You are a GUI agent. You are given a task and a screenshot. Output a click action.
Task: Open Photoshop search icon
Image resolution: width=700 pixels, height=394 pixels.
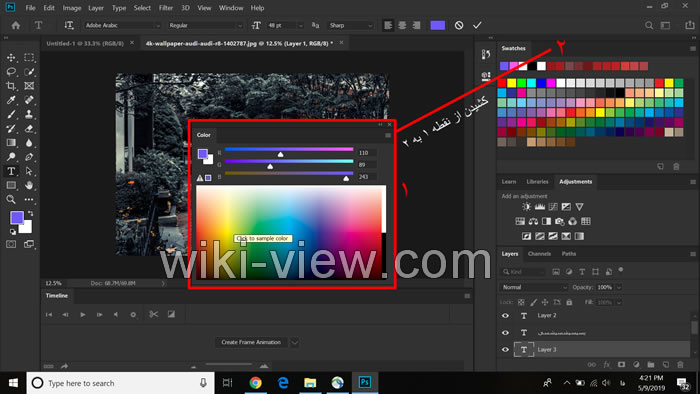pos(649,25)
